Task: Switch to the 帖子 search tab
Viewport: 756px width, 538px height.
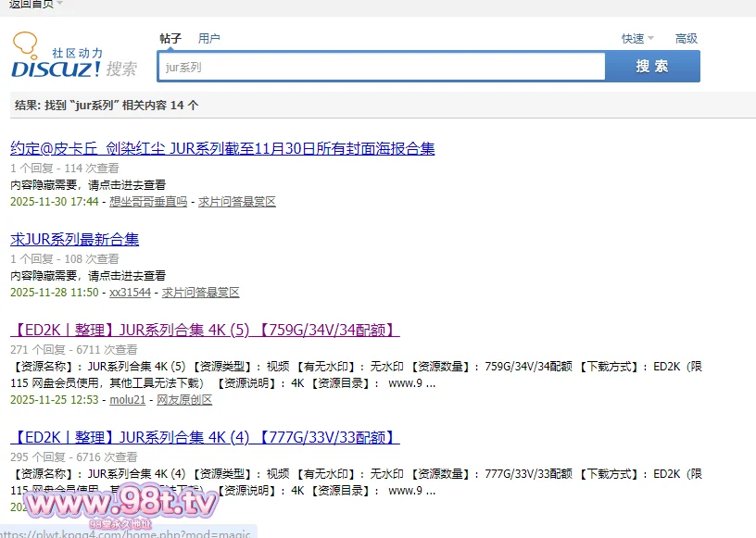Action: click(170, 38)
